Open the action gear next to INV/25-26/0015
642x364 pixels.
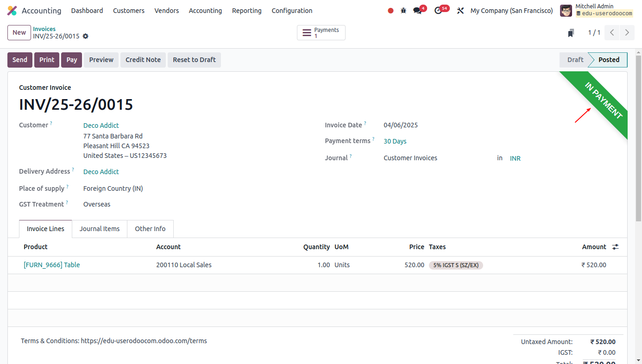[x=85, y=36]
